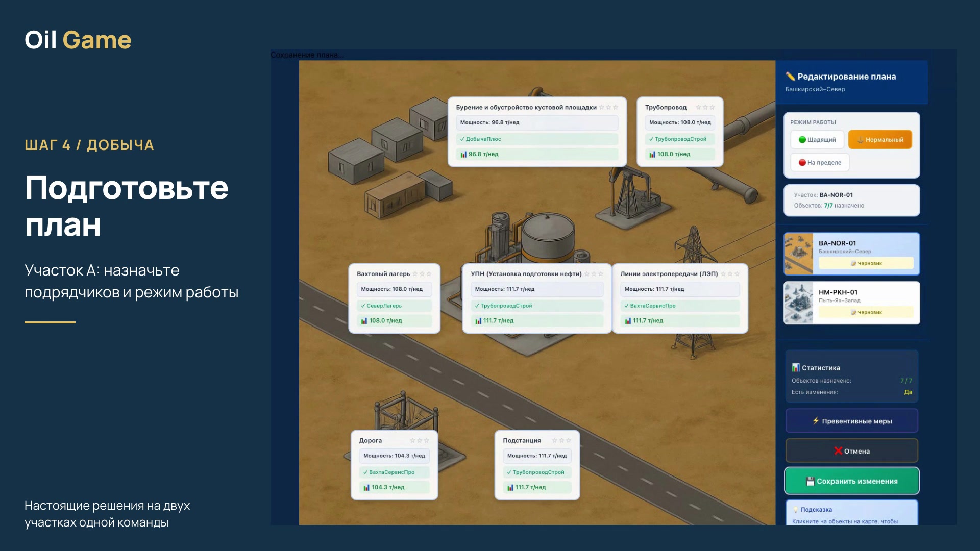Click the bar chart icon beside 104.3 т/нед

coord(366,487)
